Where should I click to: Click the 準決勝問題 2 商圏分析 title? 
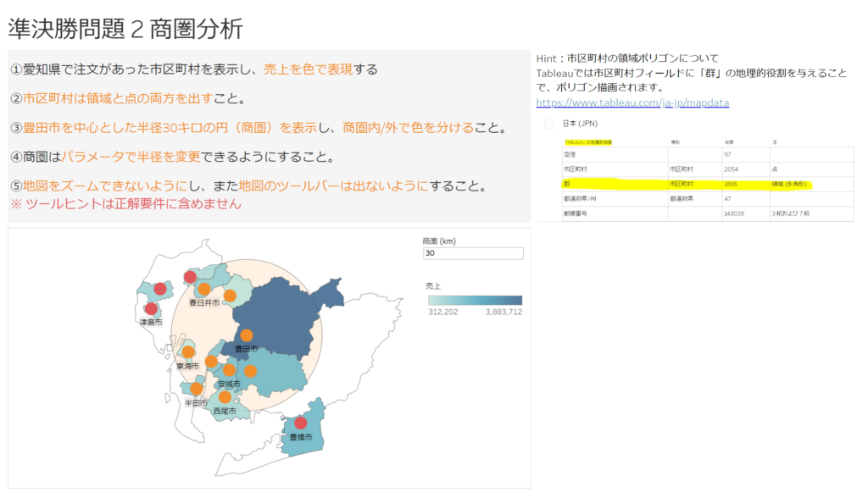tap(125, 29)
